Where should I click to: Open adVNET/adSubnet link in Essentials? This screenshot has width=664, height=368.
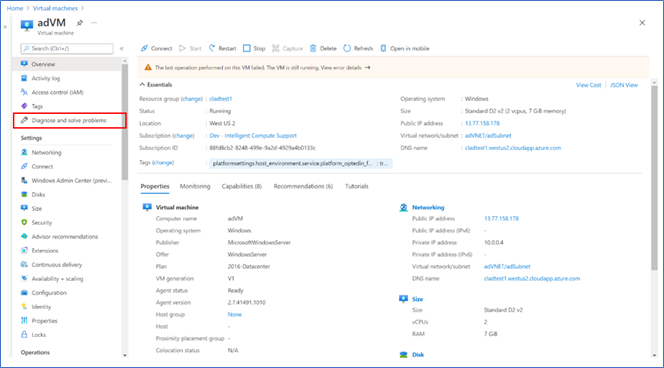tap(488, 136)
